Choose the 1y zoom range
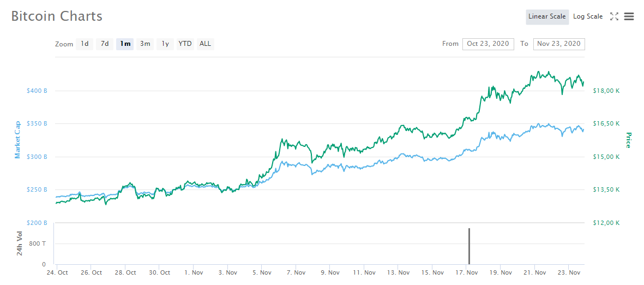Screen dimensions: 644x285 165,44
